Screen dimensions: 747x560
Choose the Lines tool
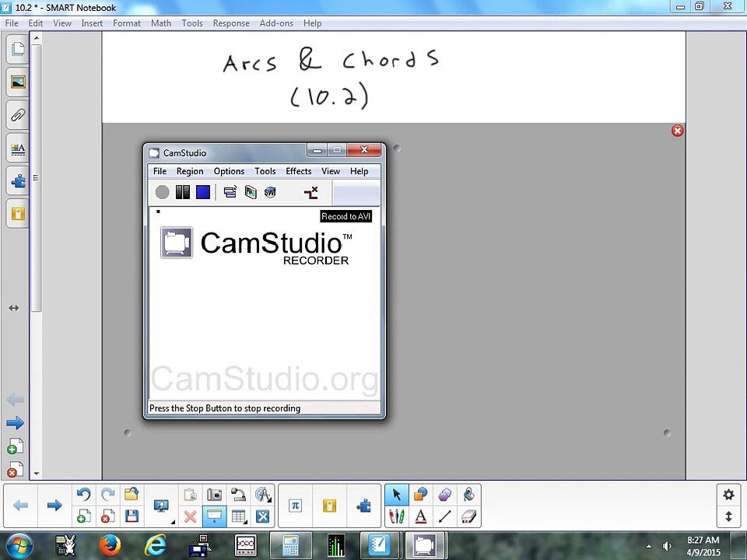(x=444, y=516)
